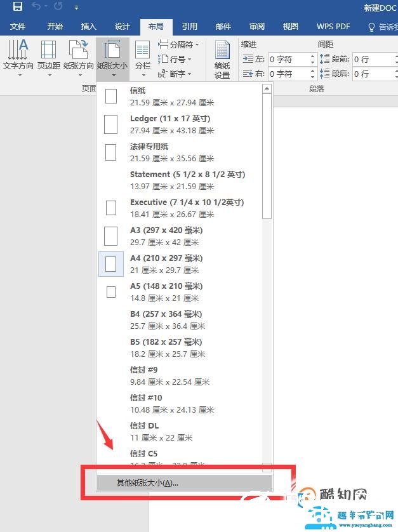
Task: Click the paper size list scrollbar thumb
Action: [x=267, y=156]
